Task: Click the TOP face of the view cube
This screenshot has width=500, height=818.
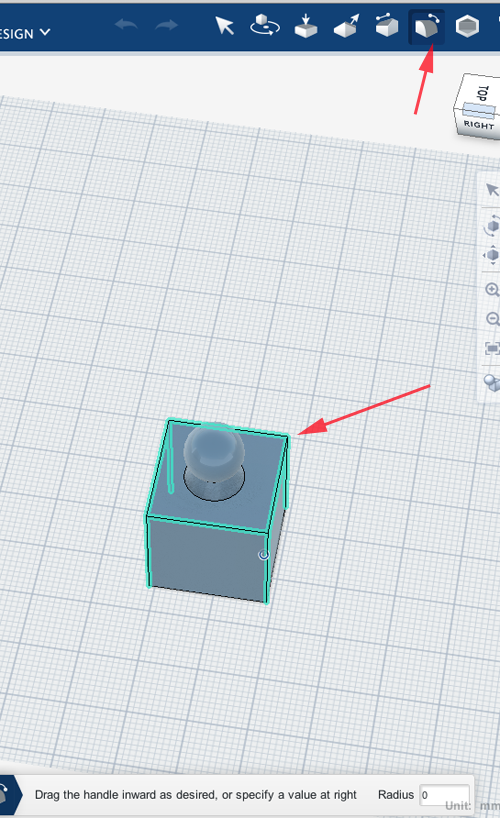Action: click(x=481, y=93)
